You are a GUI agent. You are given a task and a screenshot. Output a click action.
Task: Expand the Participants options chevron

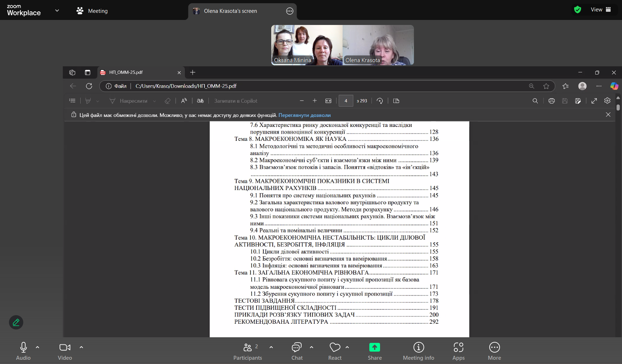pyautogui.click(x=271, y=347)
